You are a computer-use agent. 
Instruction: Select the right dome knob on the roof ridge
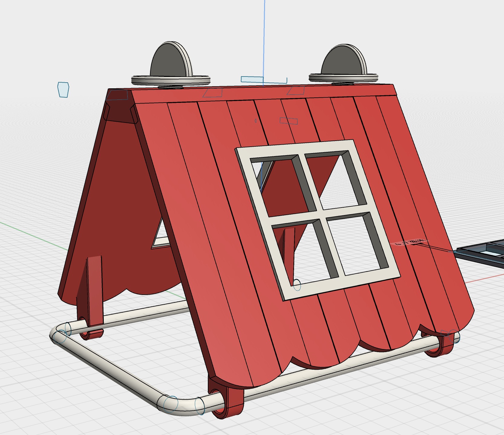coord(343,65)
